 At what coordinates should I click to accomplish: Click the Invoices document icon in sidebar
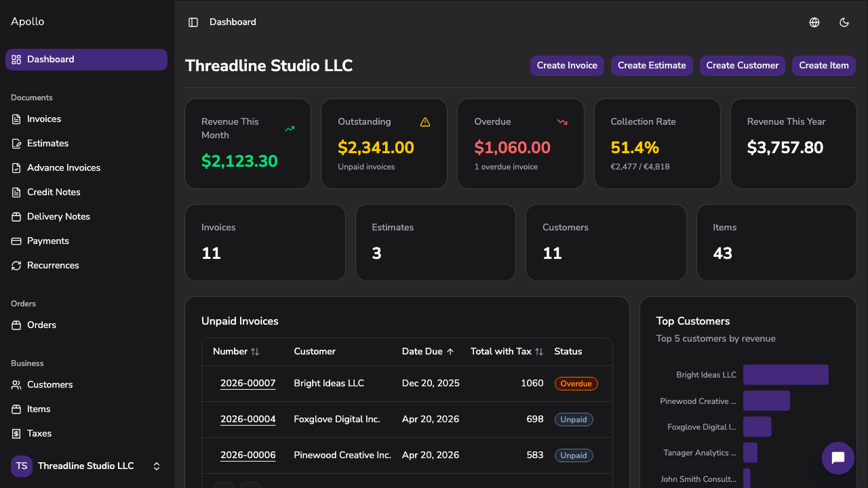click(x=16, y=119)
